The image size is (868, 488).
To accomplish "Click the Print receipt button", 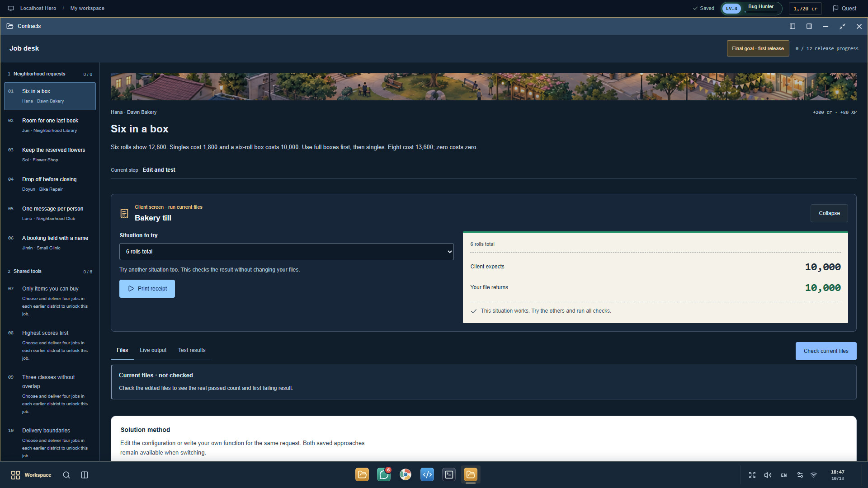I will pos(147,289).
